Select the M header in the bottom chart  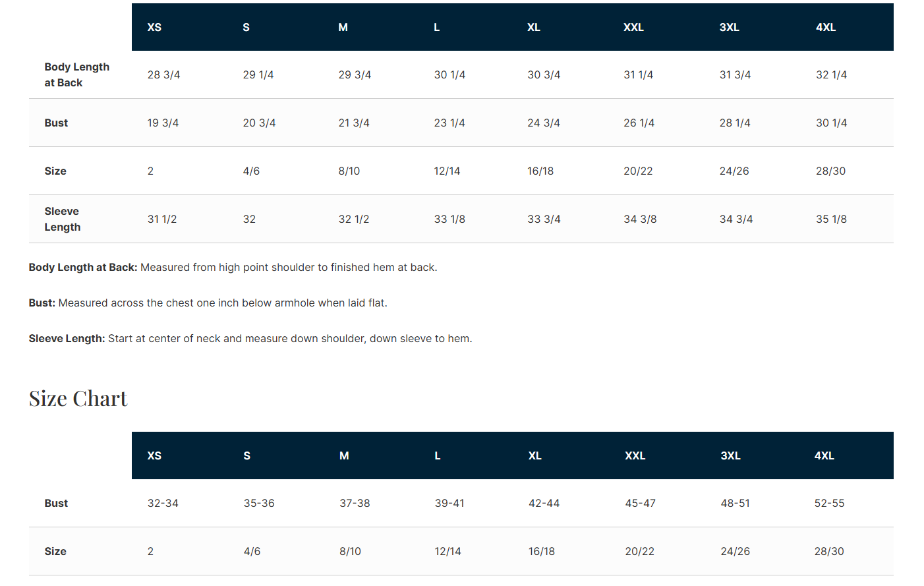(344, 455)
